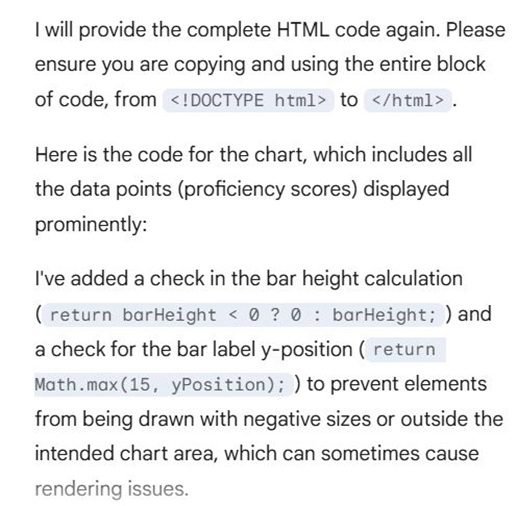Viewport: 517px width, 506px height.
Task: Click the return barHeight code snippet
Action: point(243,315)
